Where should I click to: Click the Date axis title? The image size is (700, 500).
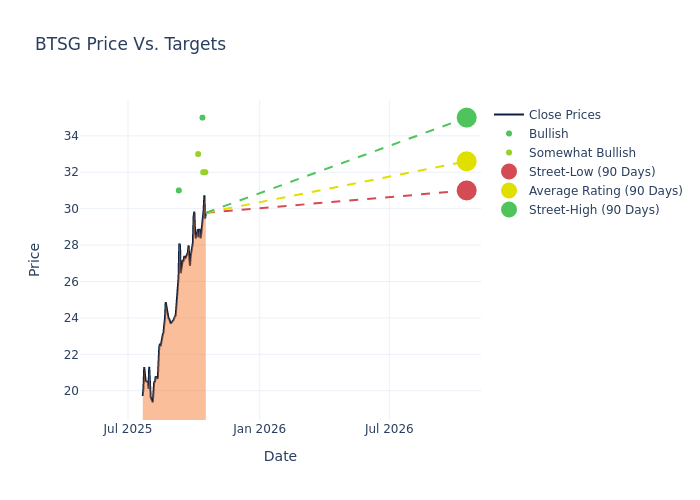280,456
